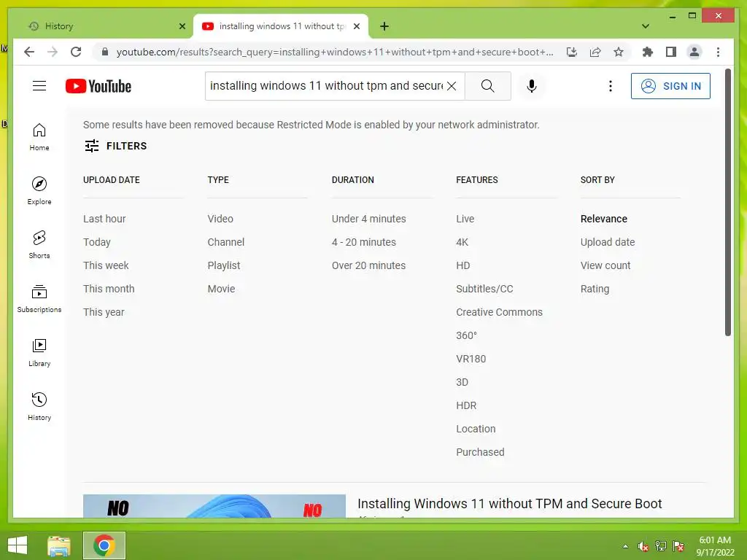Open the Windows Start button

coord(18,545)
